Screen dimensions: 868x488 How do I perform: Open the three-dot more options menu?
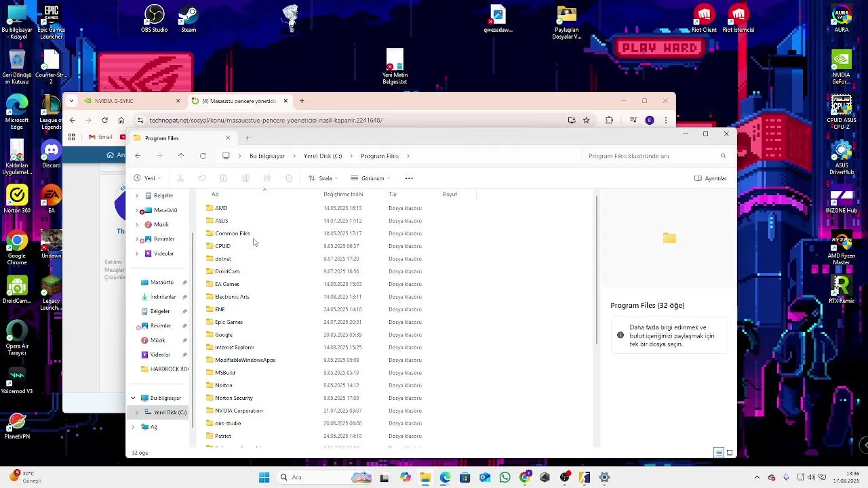tap(409, 178)
